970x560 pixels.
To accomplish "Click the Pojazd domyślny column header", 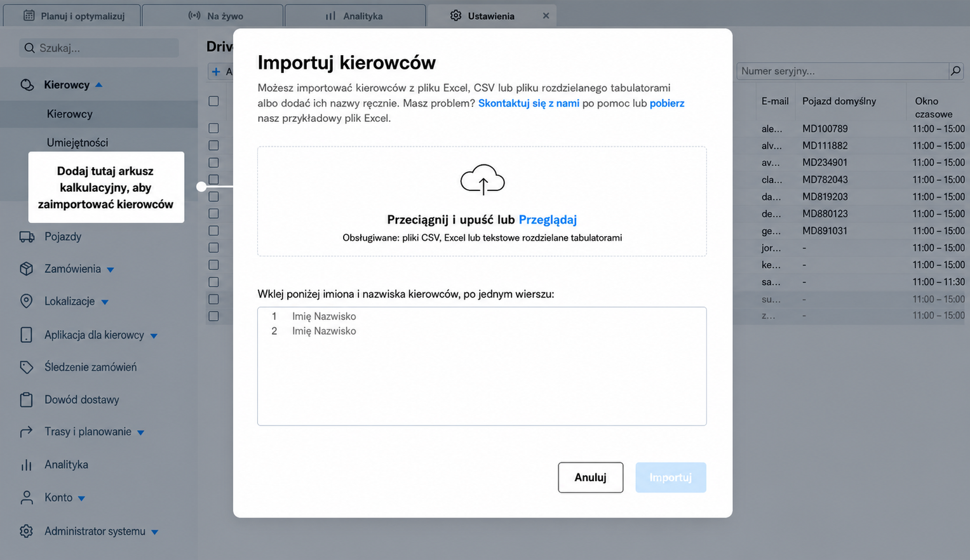I will 839,101.
